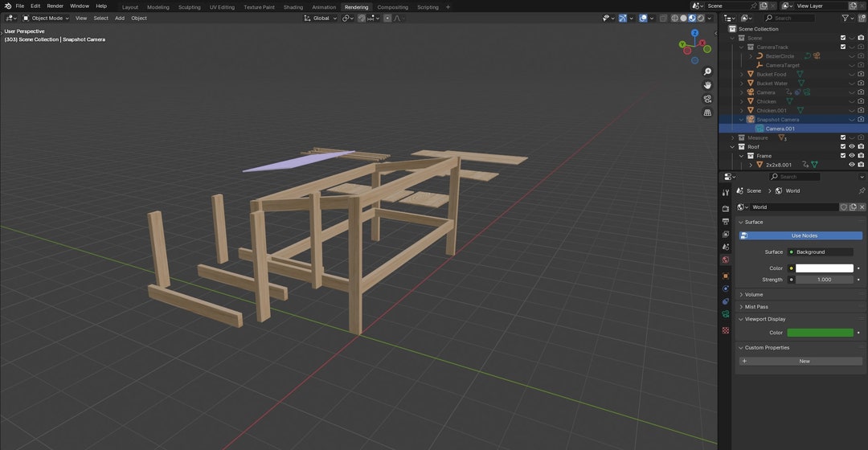
Task: Select solid viewport shading
Action: (x=683, y=18)
